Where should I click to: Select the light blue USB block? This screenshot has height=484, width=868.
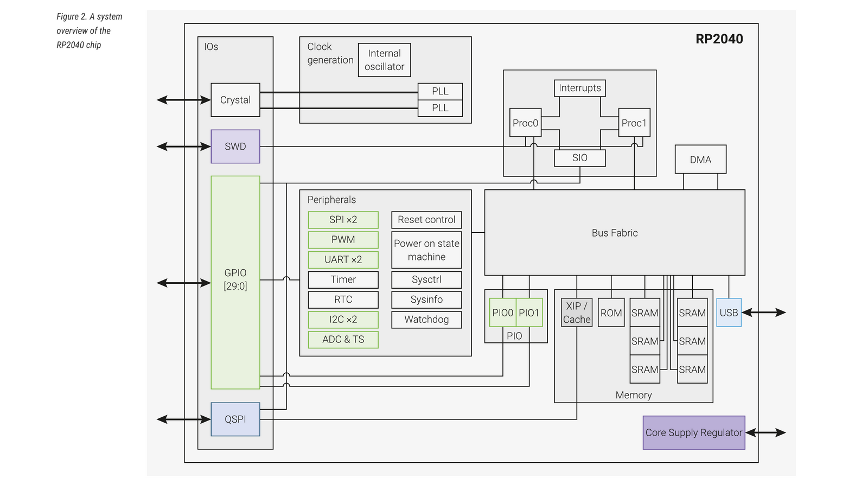pos(729,313)
